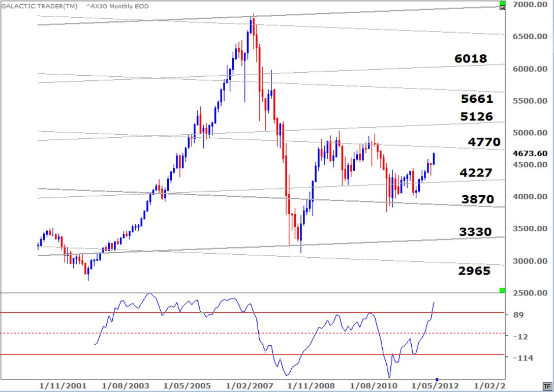Select the 3870 level annotation
554x392 pixels.
478,199
